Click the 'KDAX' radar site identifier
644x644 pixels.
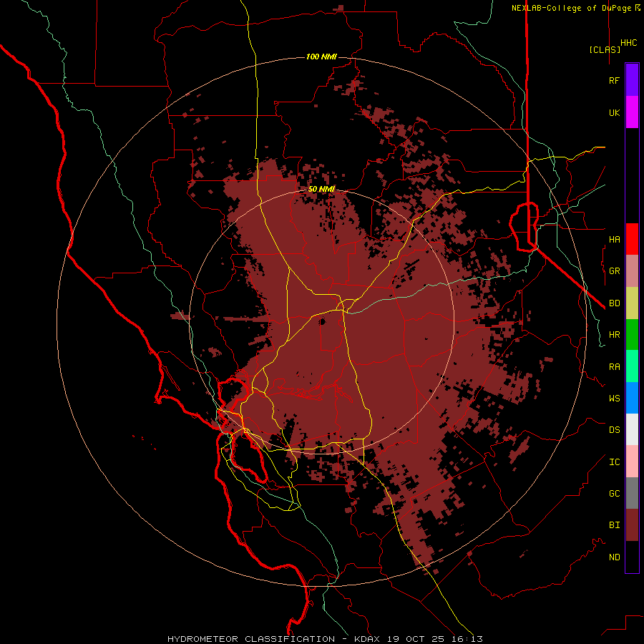(x=367, y=639)
